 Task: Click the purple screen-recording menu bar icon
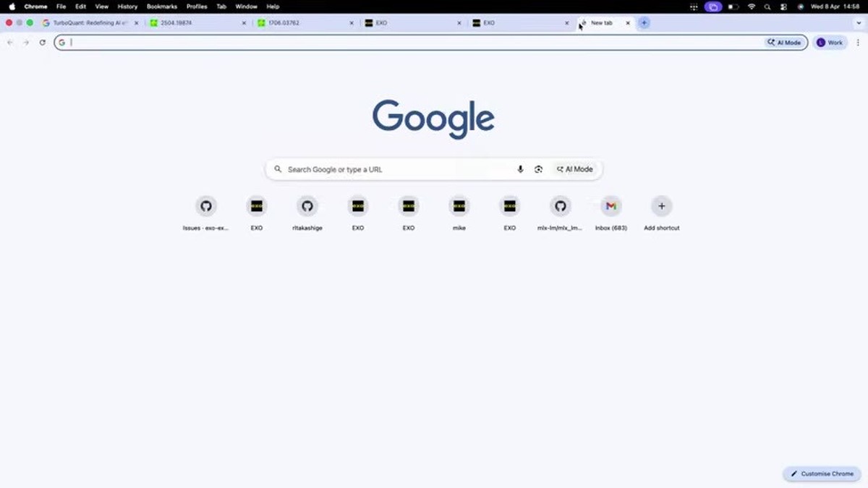click(713, 7)
